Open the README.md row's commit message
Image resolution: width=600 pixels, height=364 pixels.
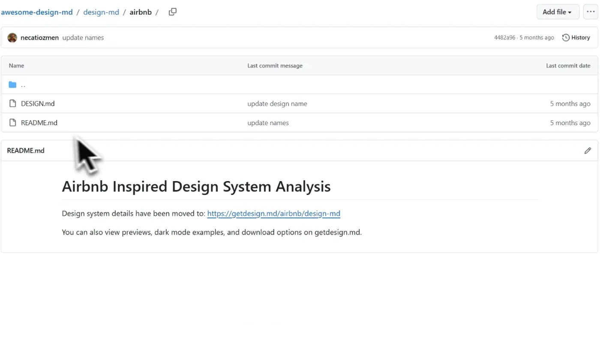pos(268,123)
